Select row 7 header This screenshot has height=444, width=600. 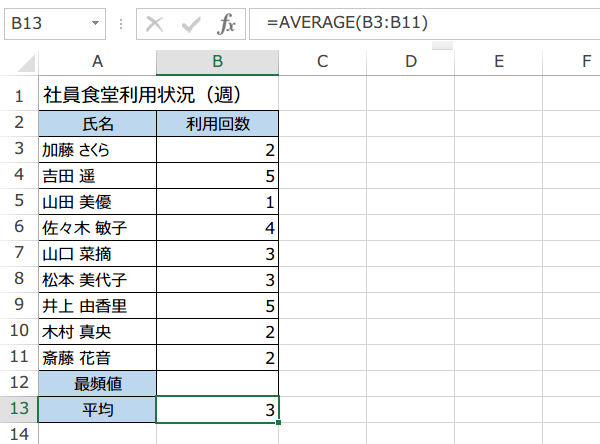pyautogui.click(x=19, y=253)
